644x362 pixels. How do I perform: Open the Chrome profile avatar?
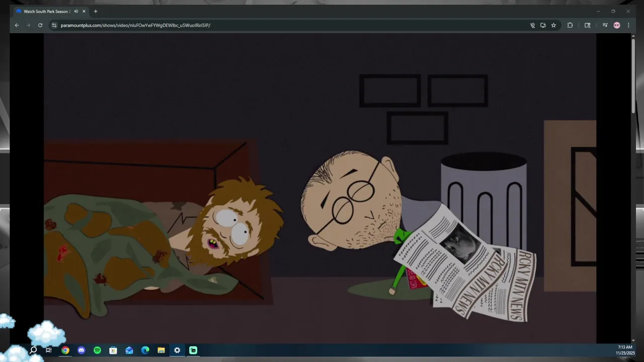pos(617,25)
